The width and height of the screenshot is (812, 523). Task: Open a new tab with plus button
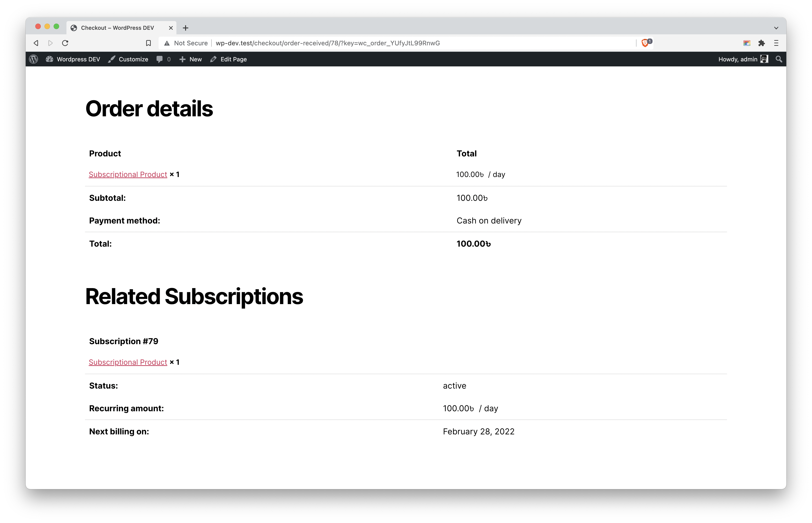click(186, 28)
